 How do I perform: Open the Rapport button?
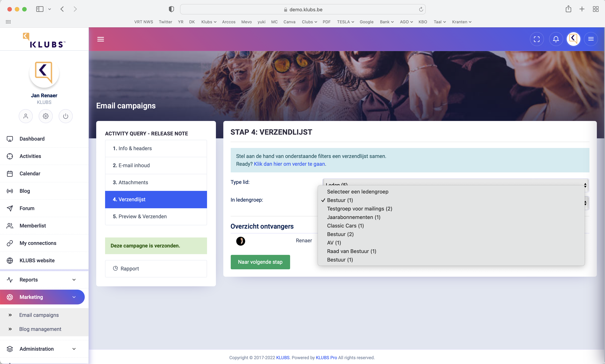pyautogui.click(x=156, y=269)
